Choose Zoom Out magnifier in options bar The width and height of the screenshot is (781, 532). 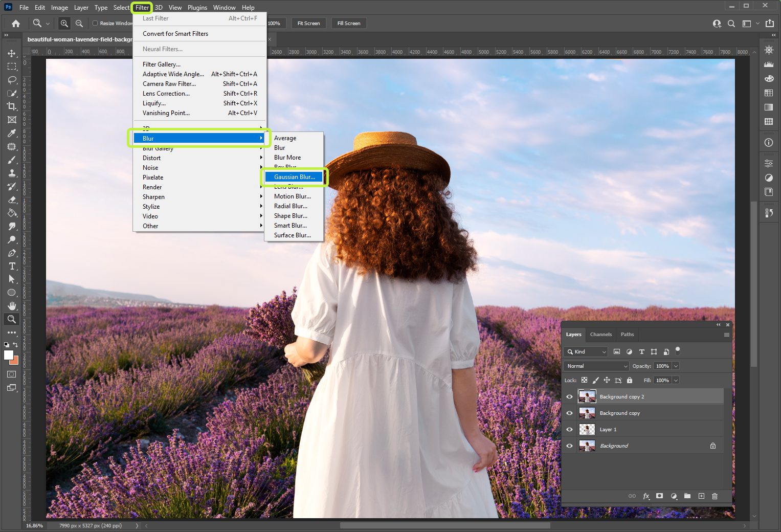click(79, 23)
